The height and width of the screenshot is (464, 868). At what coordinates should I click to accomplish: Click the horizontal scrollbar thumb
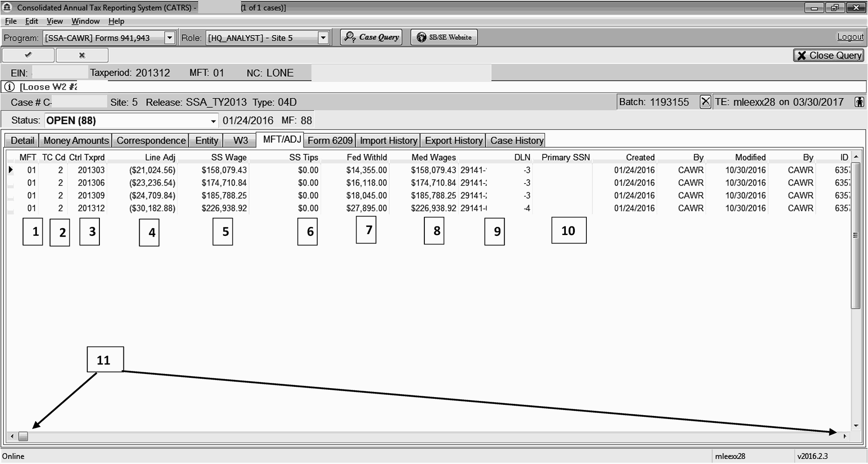click(x=23, y=437)
